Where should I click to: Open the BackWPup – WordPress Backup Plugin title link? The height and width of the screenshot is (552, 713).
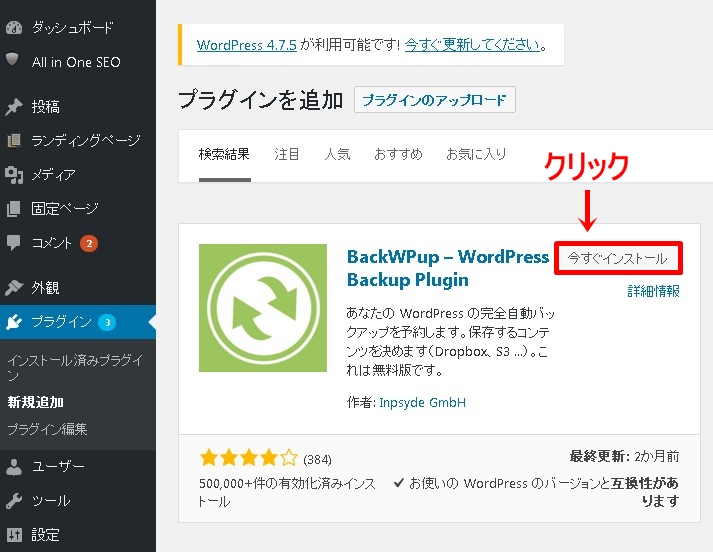(448, 268)
